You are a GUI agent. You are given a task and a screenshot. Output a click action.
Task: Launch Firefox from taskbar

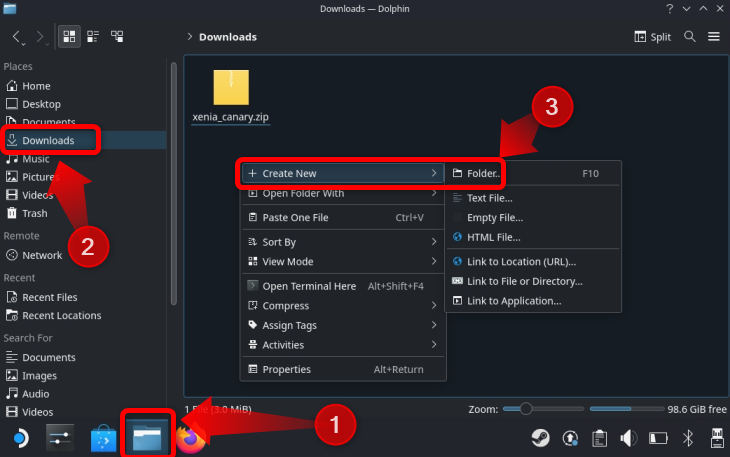point(190,438)
